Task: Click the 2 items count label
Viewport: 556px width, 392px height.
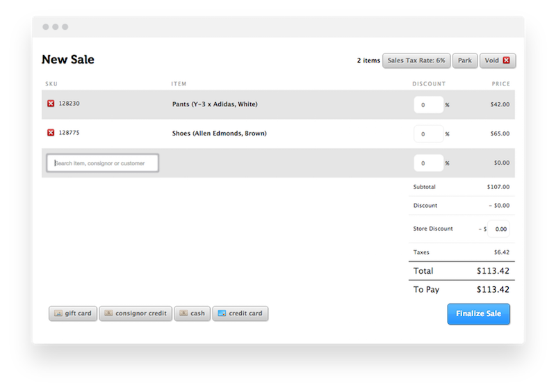Action: [x=368, y=60]
